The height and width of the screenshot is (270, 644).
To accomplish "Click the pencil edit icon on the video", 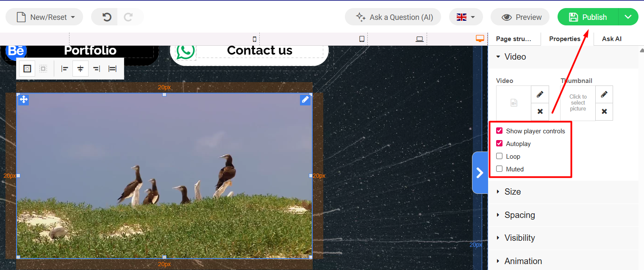I will [x=305, y=100].
